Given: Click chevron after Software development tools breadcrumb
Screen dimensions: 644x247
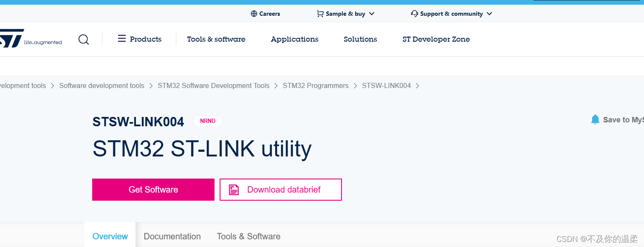Looking at the screenshot, I should coord(151,86).
